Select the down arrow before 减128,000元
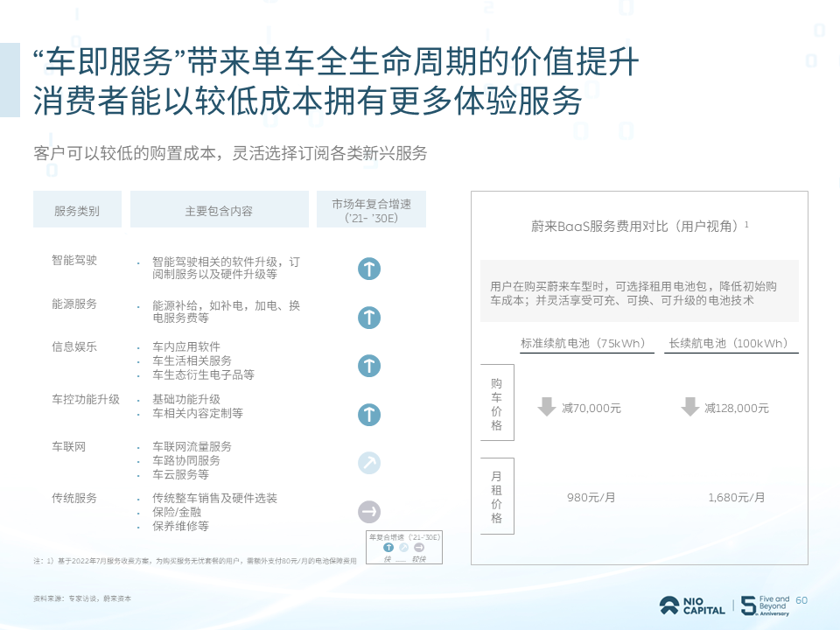The height and width of the screenshot is (630, 840). coord(690,405)
